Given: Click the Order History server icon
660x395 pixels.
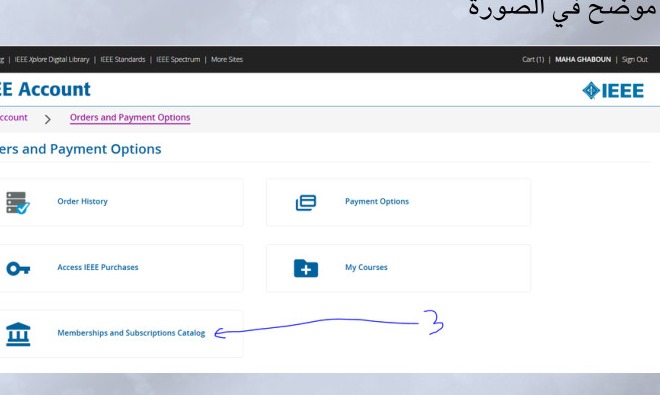Looking at the screenshot, I should (18, 203).
